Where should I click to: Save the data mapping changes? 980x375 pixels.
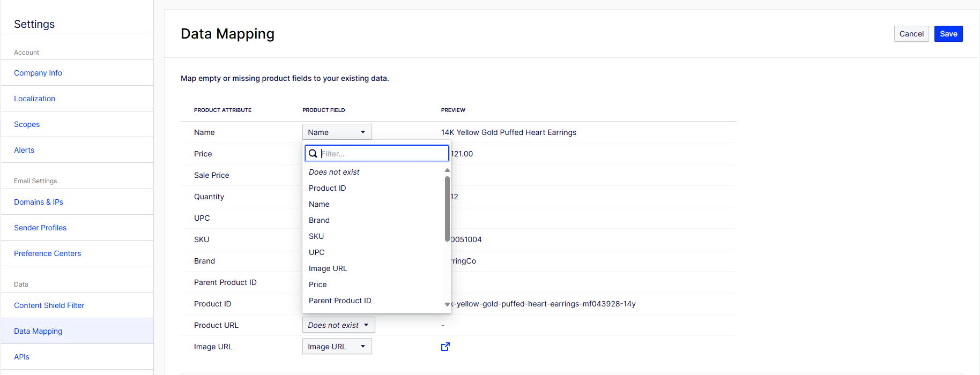tap(948, 34)
